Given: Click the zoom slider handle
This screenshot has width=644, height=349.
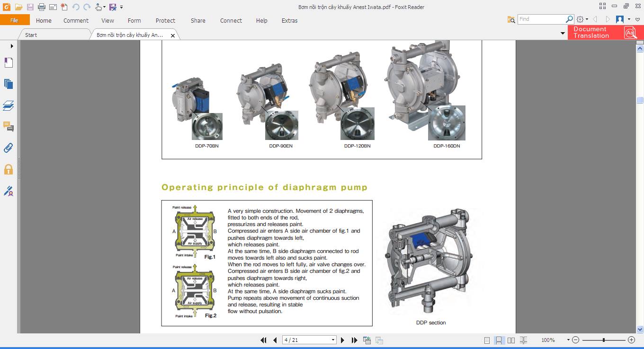Looking at the screenshot, I should [603, 340].
